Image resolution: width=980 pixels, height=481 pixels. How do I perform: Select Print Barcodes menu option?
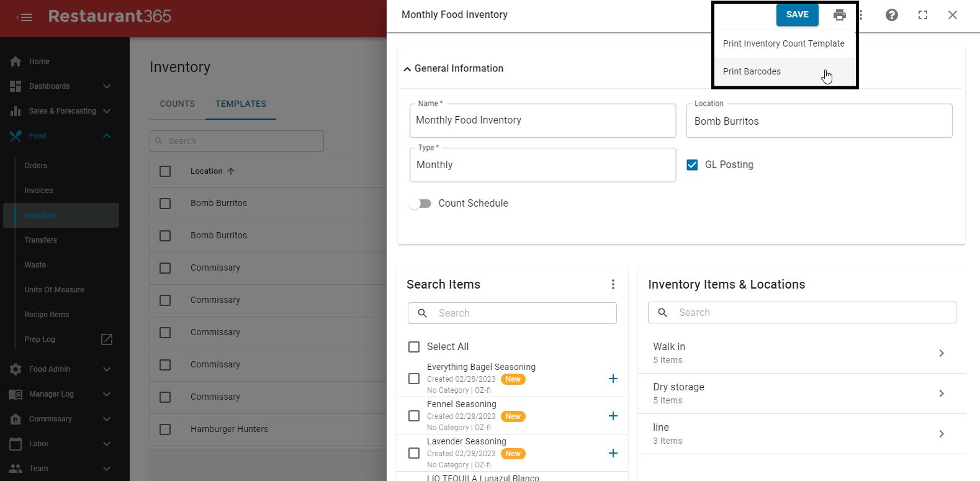(784, 71)
